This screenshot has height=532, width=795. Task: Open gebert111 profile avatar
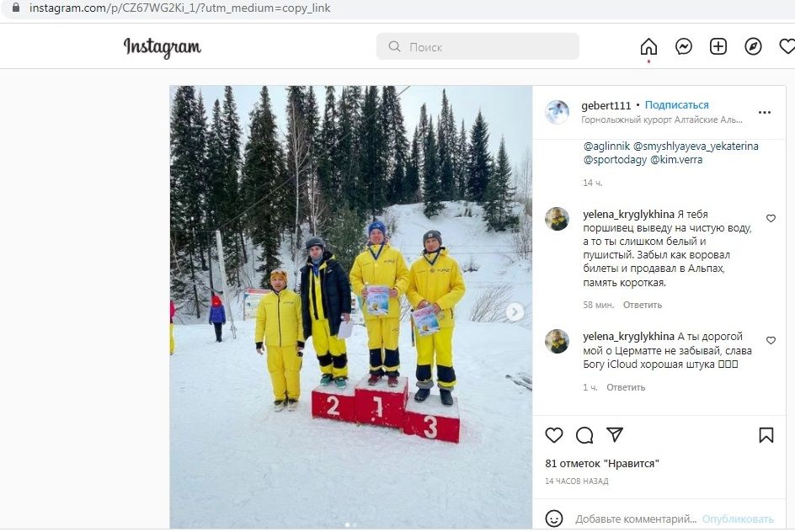tap(557, 112)
